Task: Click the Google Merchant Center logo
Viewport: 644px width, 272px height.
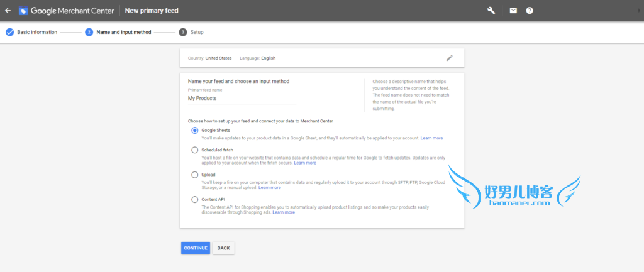Action: (x=67, y=11)
